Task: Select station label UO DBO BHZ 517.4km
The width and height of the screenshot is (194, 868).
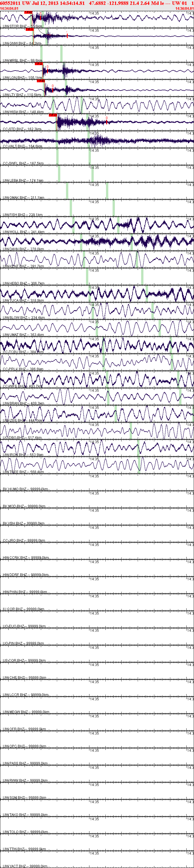Action: 22,438
